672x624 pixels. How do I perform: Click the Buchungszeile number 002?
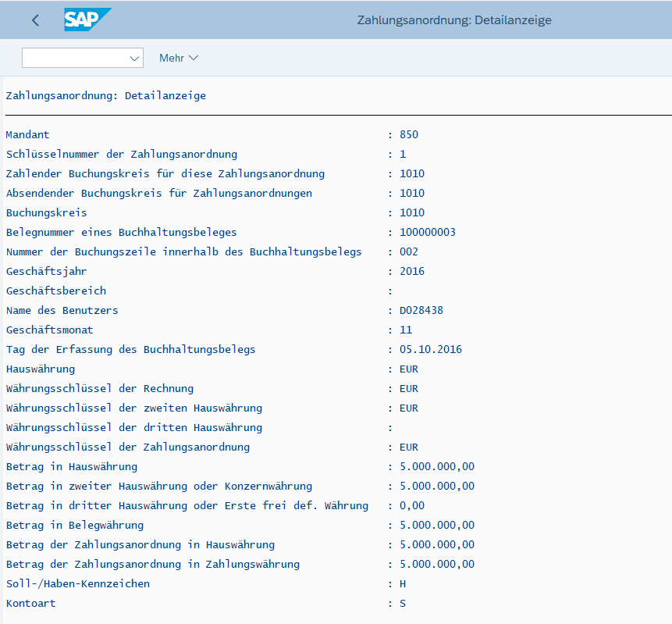tap(408, 251)
